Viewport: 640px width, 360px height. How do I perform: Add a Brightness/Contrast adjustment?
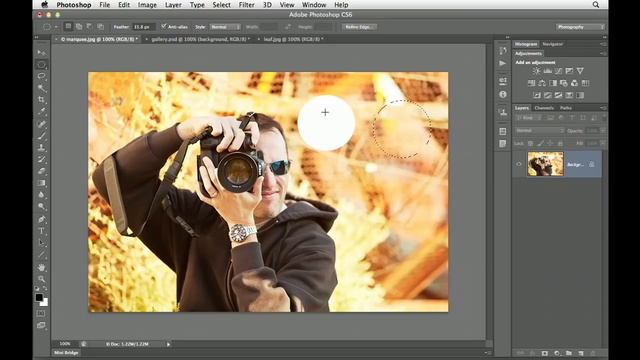(x=536, y=71)
